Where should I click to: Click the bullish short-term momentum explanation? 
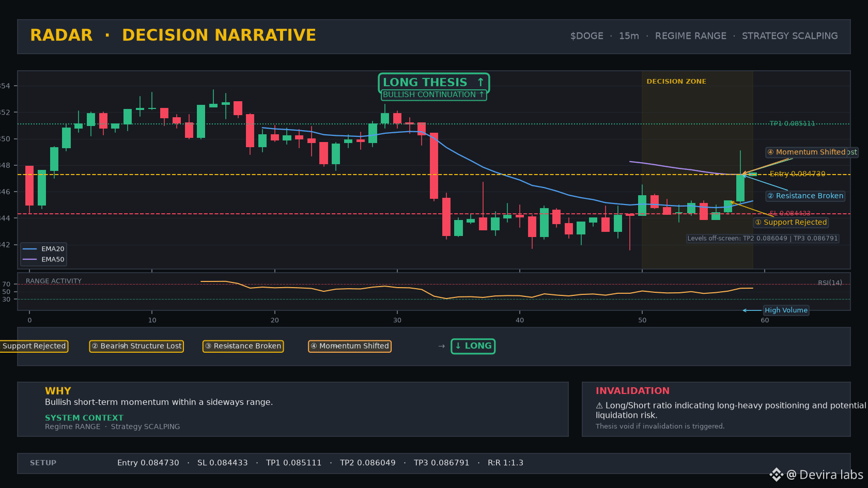[x=159, y=402]
